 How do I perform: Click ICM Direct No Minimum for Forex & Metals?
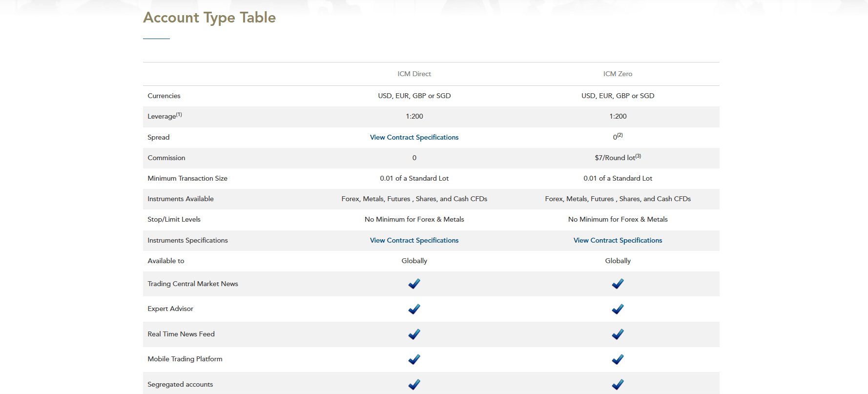point(414,219)
